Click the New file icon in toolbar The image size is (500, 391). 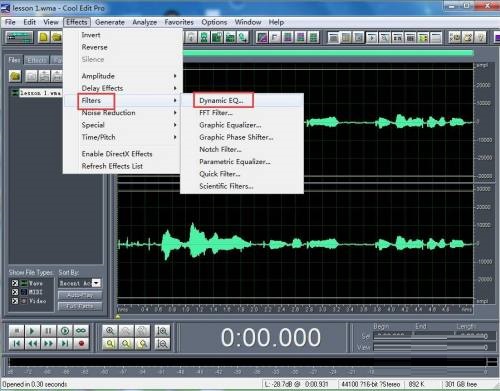pos(43,37)
